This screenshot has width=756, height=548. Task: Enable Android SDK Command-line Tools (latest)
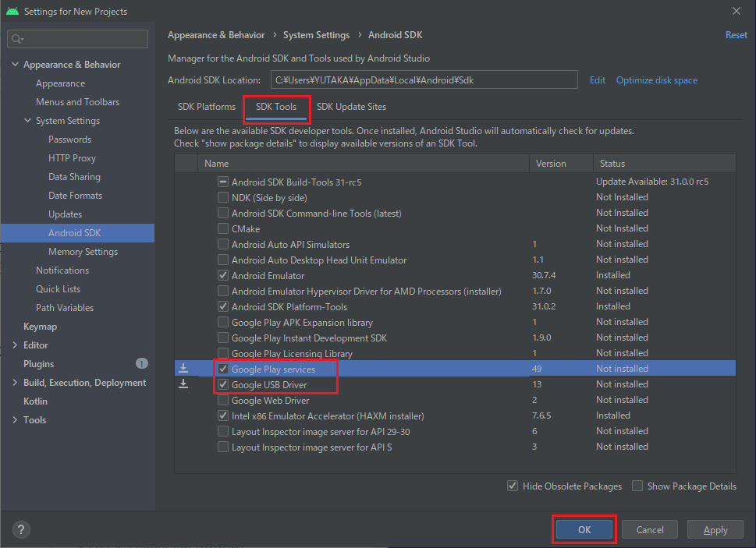click(x=223, y=213)
